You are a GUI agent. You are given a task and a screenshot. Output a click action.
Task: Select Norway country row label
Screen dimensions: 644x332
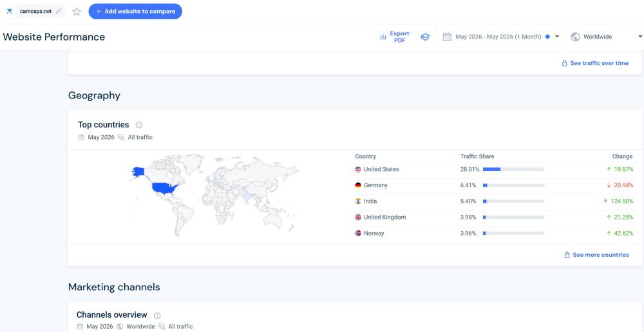click(374, 233)
